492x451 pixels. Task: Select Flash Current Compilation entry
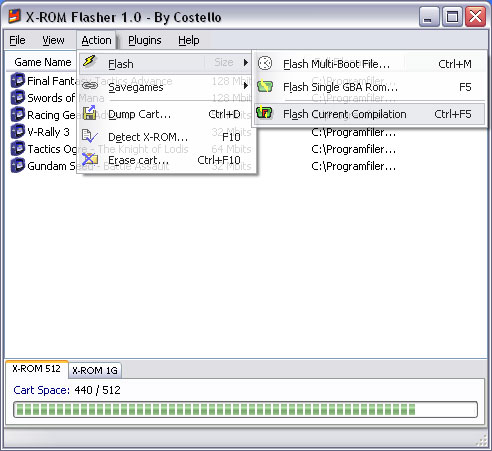[369, 114]
